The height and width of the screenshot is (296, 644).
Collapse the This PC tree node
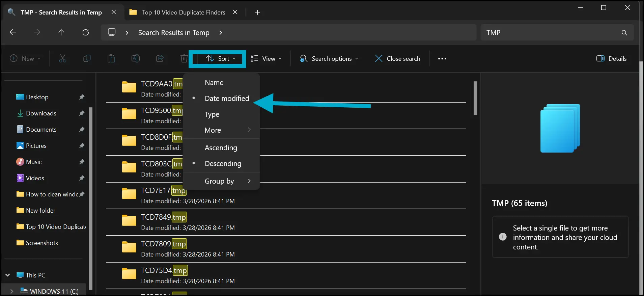coord(8,275)
